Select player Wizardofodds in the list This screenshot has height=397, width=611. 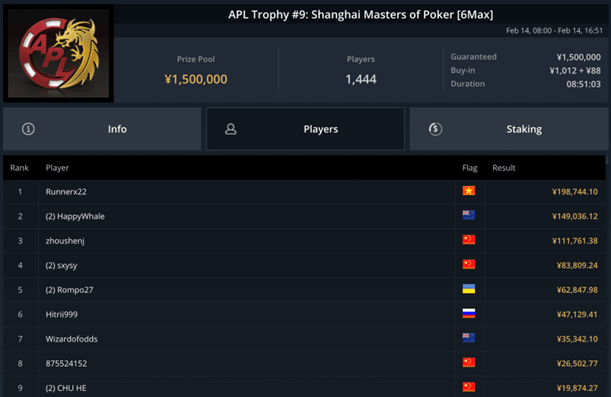[x=304, y=339]
